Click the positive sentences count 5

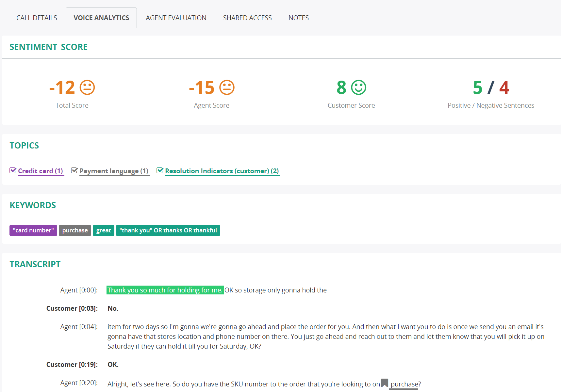coord(478,87)
